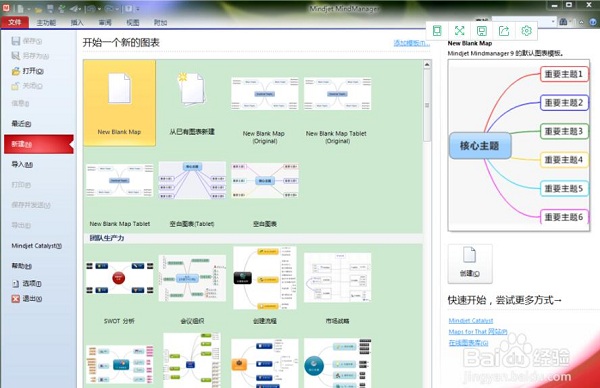Click 导入 in the file menu
Image resolution: width=600 pixels, height=388 pixels.
[22, 164]
